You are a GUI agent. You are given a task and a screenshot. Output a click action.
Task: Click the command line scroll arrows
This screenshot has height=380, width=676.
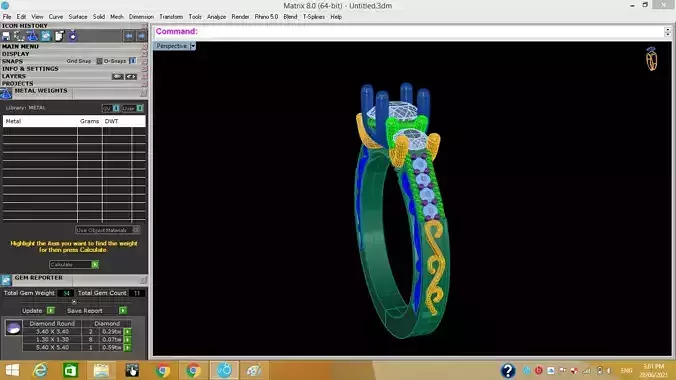[x=667, y=31]
